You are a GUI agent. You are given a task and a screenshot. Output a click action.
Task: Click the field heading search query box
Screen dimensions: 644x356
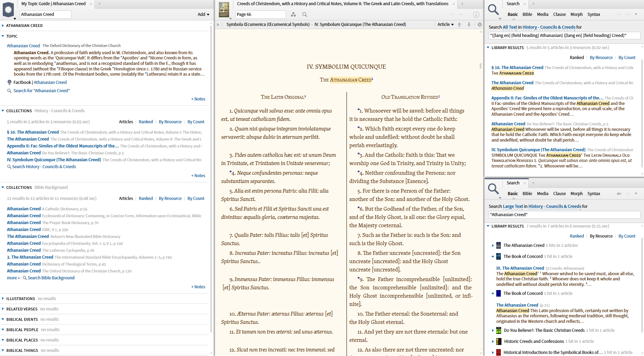565,36
